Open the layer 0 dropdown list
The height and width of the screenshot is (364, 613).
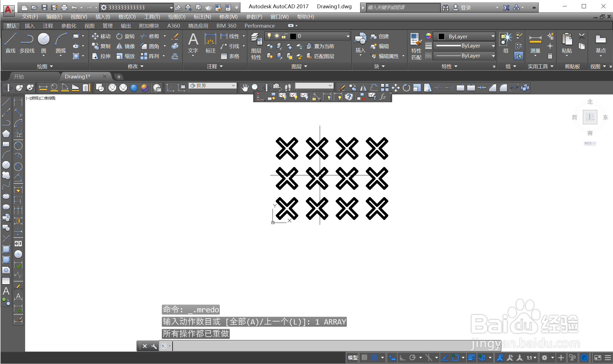coord(307,36)
